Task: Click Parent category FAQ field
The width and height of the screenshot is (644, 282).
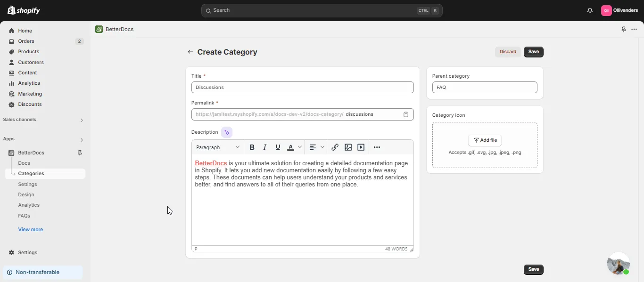Action: pyautogui.click(x=485, y=88)
